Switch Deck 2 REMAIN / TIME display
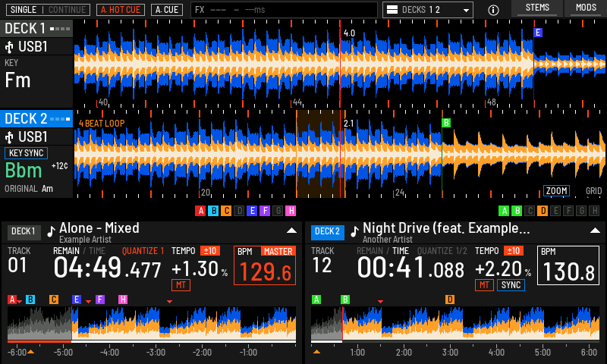The image size is (607, 364). click(383, 251)
